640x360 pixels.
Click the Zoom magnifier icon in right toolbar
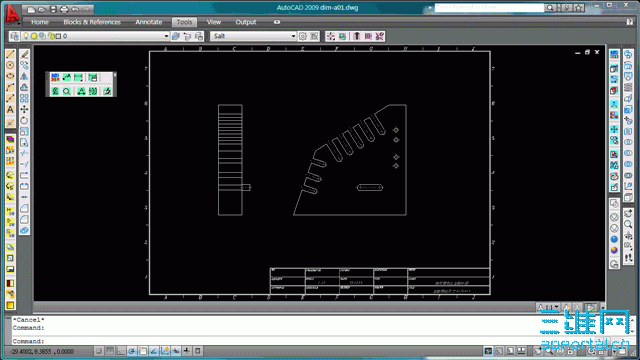pos(628,224)
